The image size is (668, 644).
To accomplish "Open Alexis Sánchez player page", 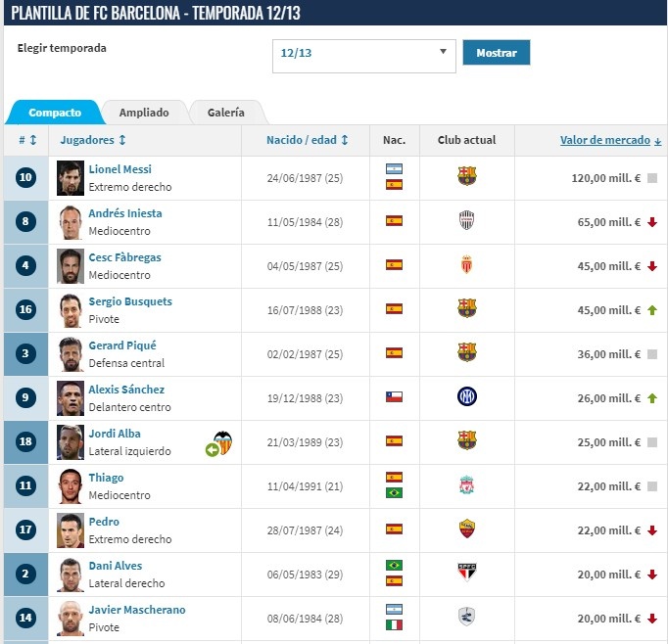I will [126, 390].
